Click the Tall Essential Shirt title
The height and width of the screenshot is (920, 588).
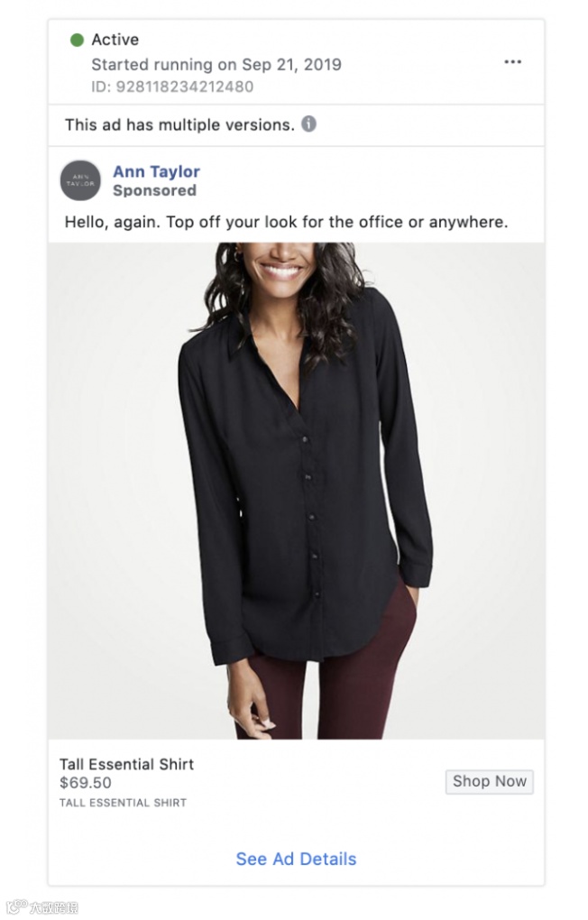(x=127, y=764)
